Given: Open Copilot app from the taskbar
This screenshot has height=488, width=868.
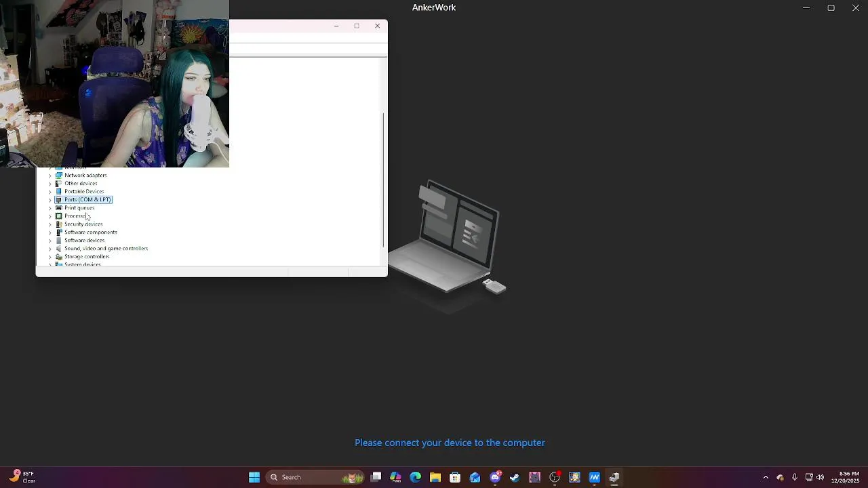Looking at the screenshot, I should click(x=396, y=477).
